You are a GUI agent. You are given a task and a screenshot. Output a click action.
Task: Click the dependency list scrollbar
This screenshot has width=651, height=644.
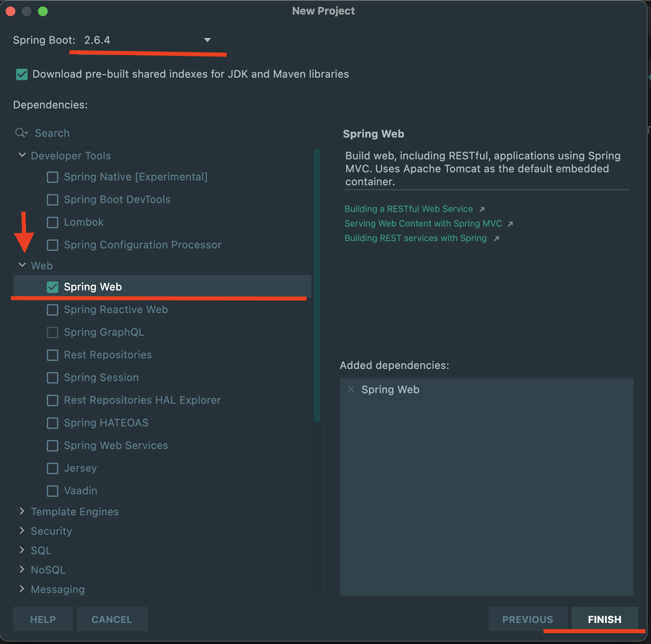coord(317,286)
